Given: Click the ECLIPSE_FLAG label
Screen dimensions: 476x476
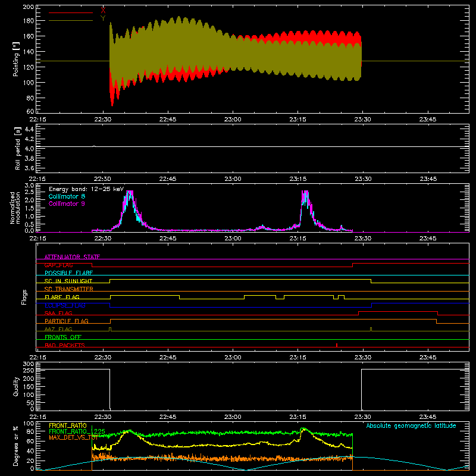Looking at the screenshot, I should tap(65, 305).
